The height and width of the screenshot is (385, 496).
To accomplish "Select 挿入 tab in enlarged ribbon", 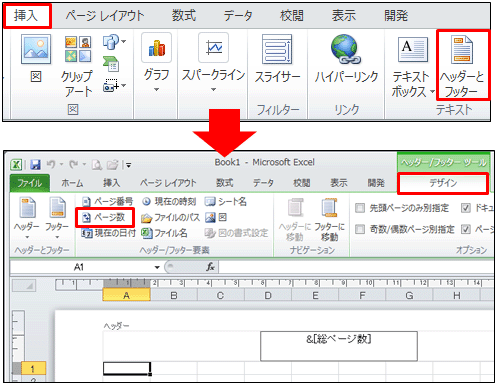I will (x=26, y=16).
